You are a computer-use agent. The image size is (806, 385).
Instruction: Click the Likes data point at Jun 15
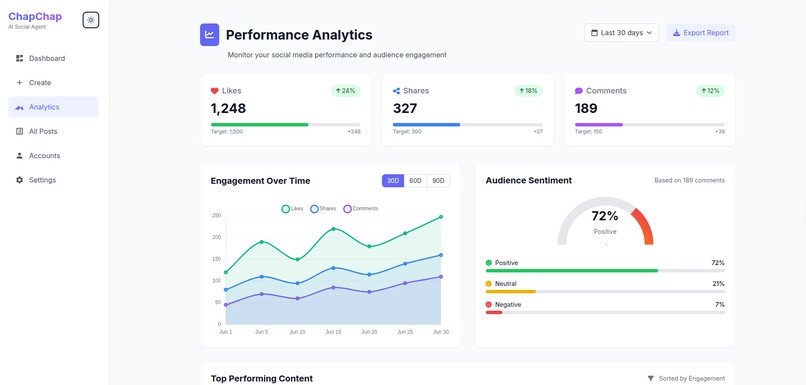point(333,229)
